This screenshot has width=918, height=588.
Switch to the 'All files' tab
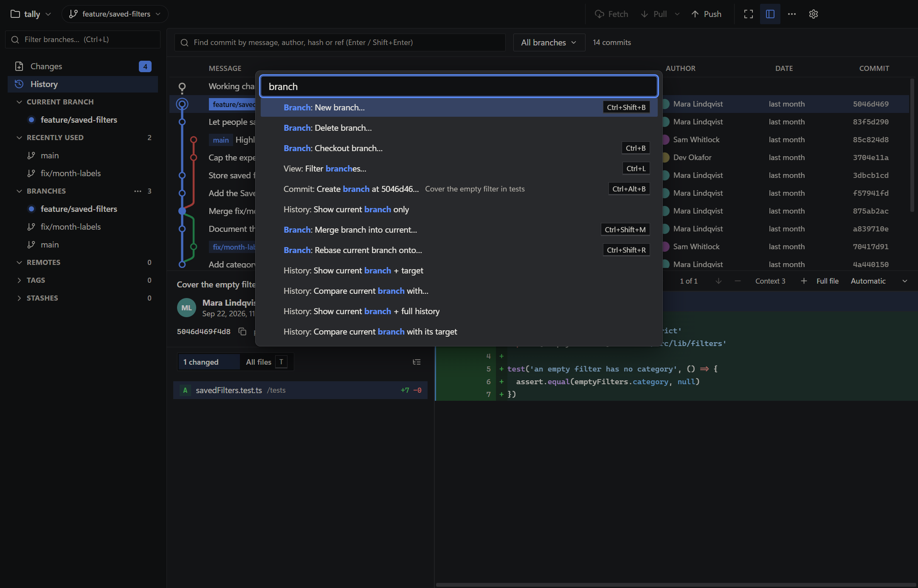266,362
